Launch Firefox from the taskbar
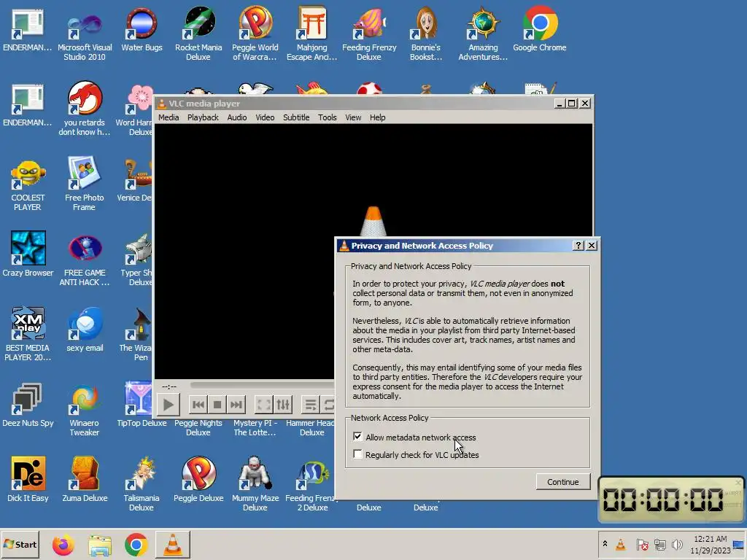Screen dimensions: 747x560 pos(63,545)
